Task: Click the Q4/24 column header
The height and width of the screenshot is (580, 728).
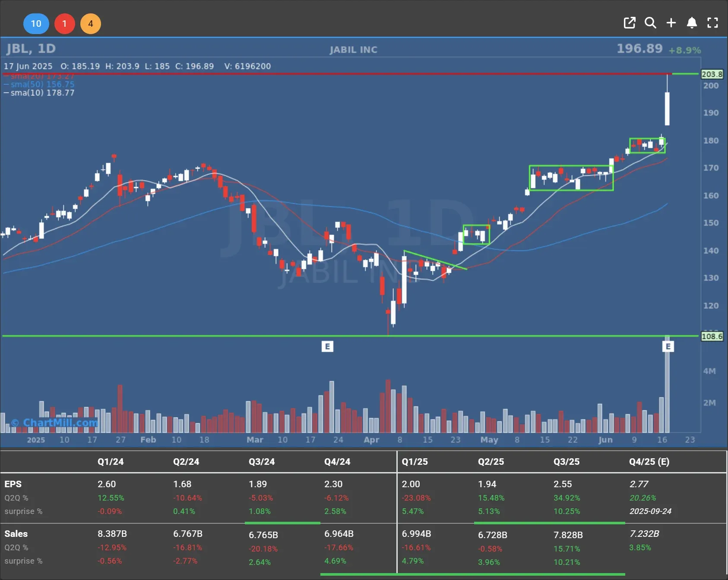Action: coord(337,461)
